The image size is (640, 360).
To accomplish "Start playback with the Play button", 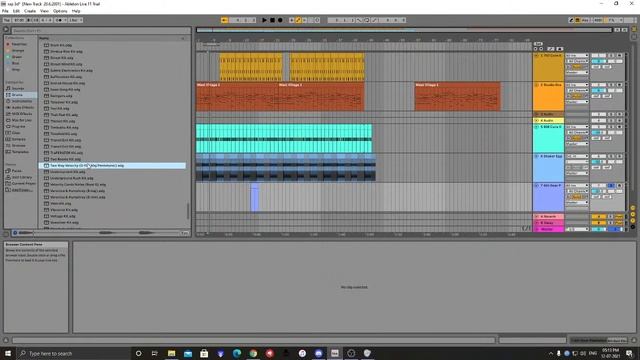I will tap(264, 20).
